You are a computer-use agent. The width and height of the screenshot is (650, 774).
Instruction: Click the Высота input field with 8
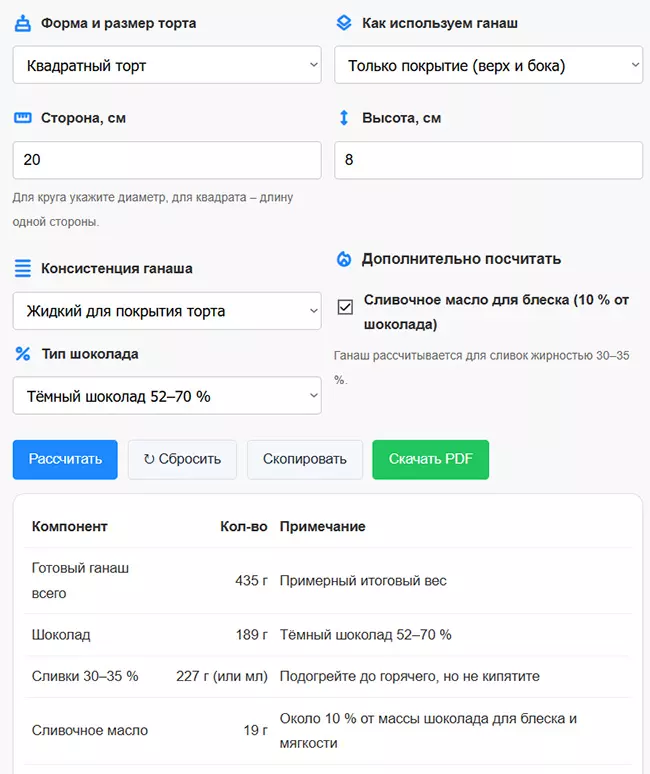pos(488,160)
